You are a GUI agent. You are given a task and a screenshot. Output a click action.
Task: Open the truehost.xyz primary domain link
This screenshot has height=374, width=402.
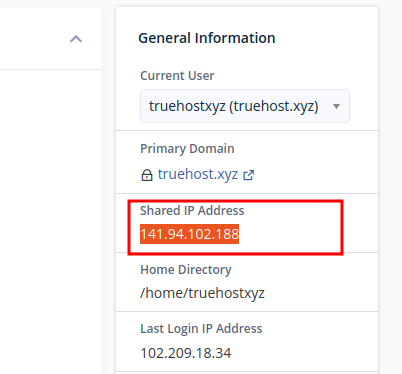coord(198,174)
